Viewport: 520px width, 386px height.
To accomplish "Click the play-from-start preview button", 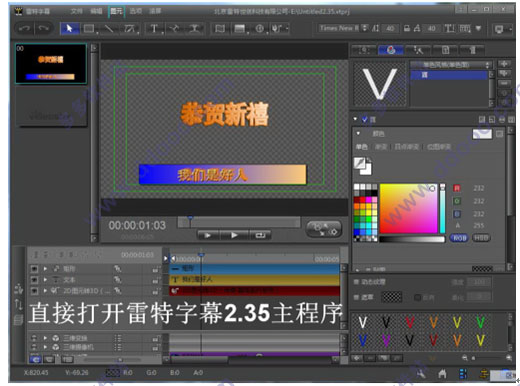I will point(208,235).
